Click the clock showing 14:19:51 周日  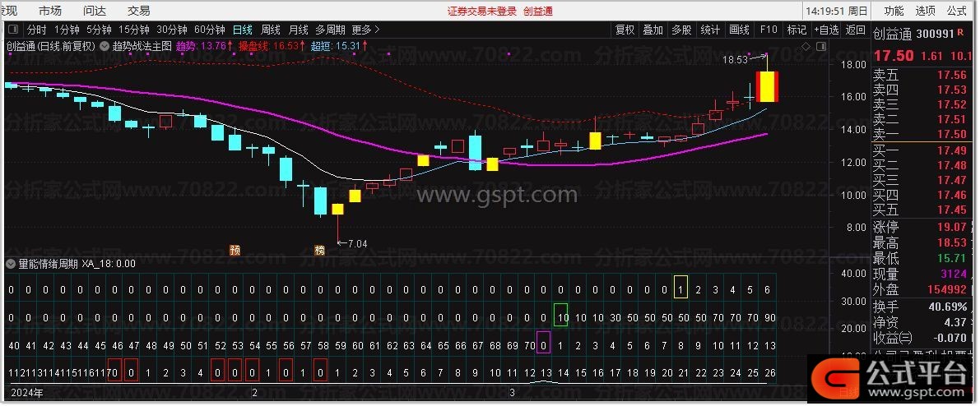(x=836, y=11)
